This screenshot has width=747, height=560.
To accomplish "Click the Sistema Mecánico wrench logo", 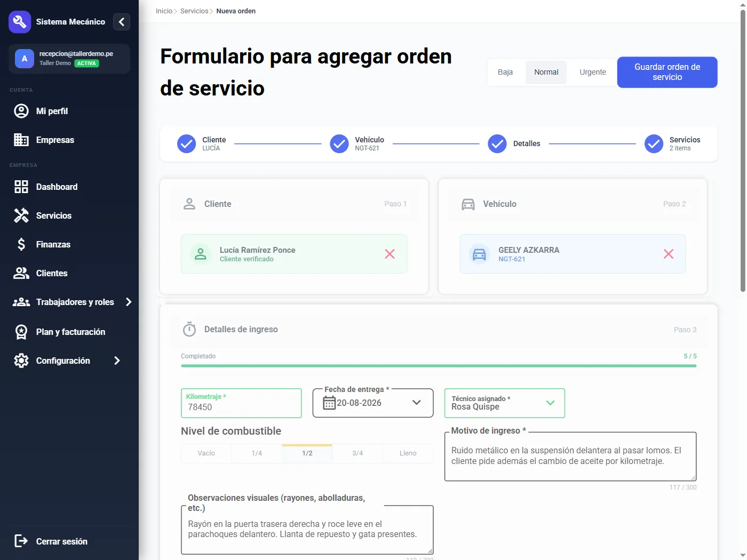I will coord(20,22).
